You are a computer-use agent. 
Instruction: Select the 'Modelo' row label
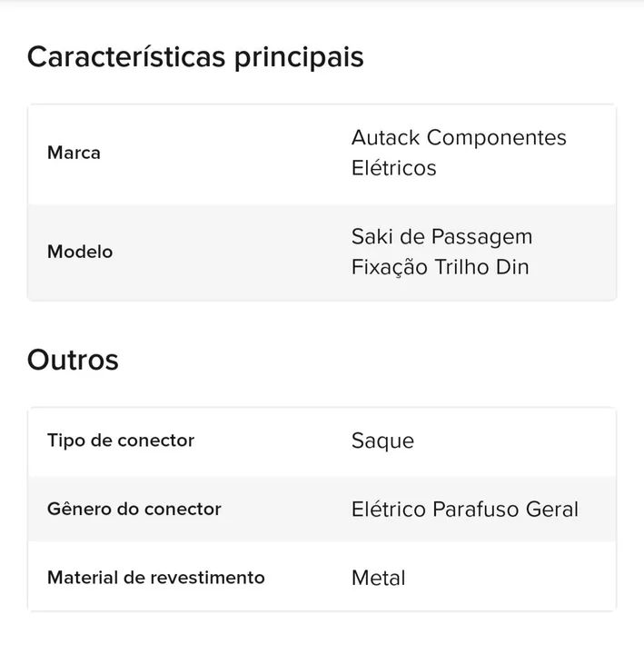pyautogui.click(x=80, y=252)
